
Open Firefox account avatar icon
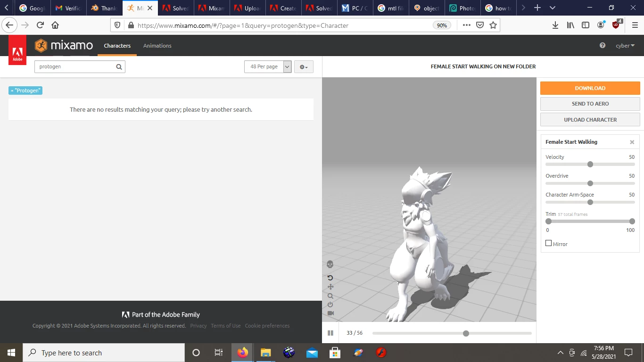point(601,25)
